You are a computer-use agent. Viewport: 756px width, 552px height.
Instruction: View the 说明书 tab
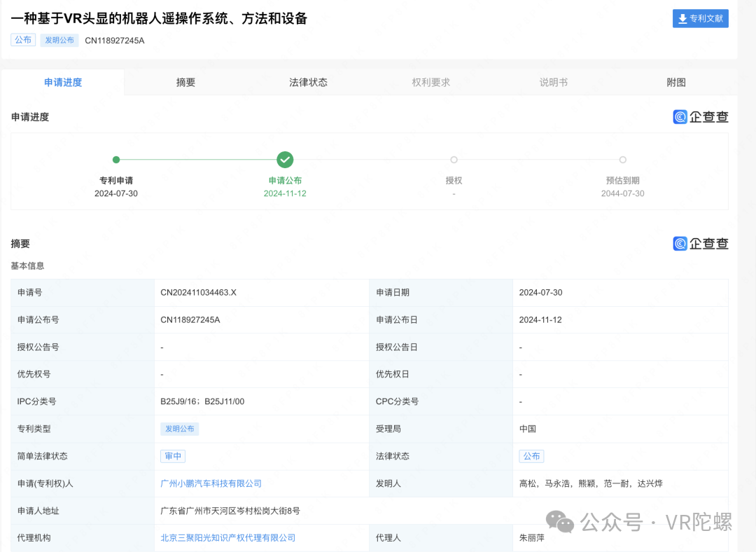(x=554, y=83)
